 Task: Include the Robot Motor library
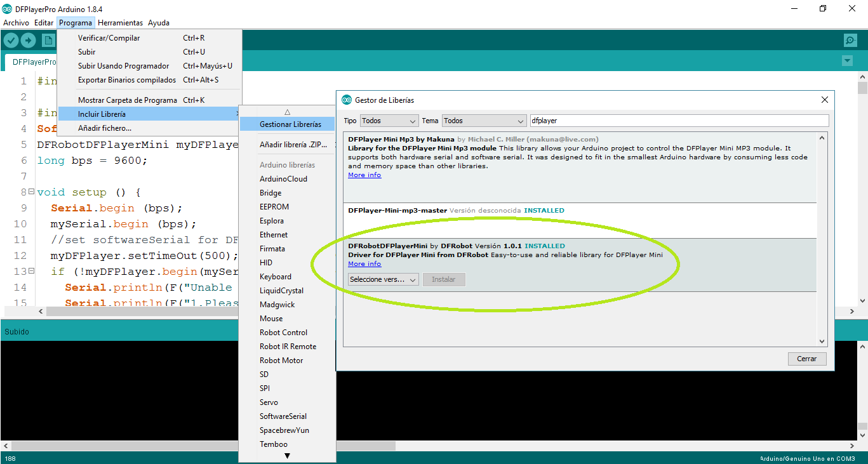pyautogui.click(x=287, y=361)
